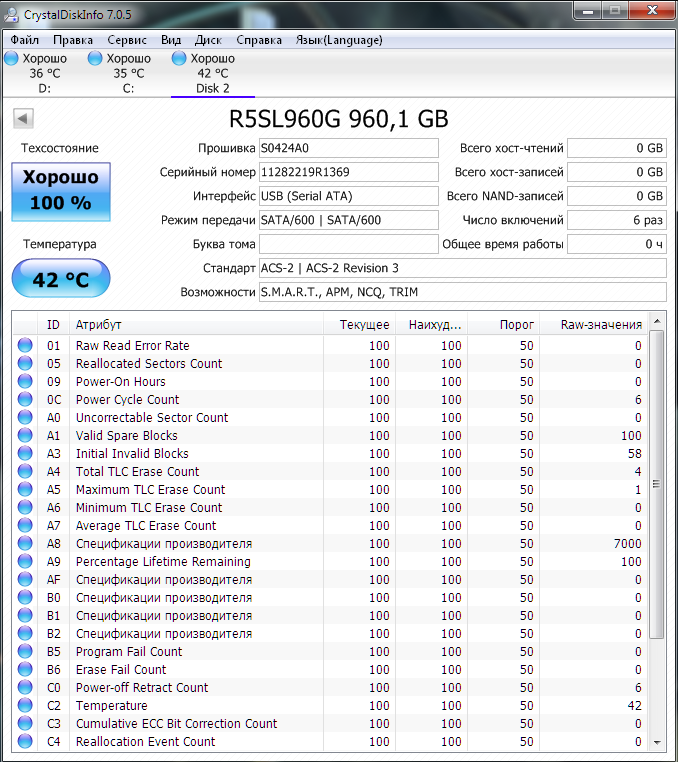678x762 pixels.
Task: Click the Хорошо 100 % health status button
Action: point(61,191)
